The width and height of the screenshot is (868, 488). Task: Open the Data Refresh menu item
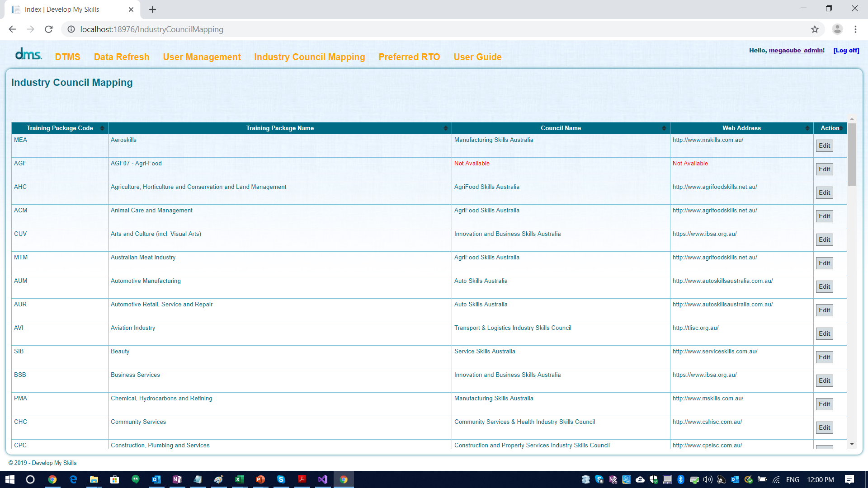[122, 57]
